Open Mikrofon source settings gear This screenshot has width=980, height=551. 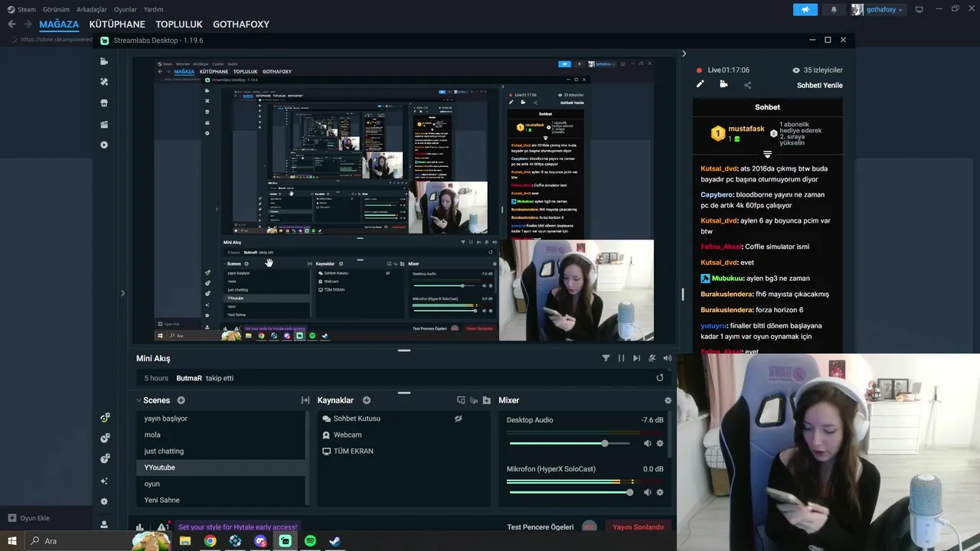(660, 492)
